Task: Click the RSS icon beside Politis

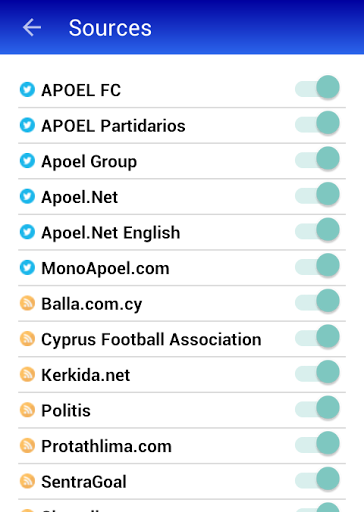Action: tap(27, 410)
